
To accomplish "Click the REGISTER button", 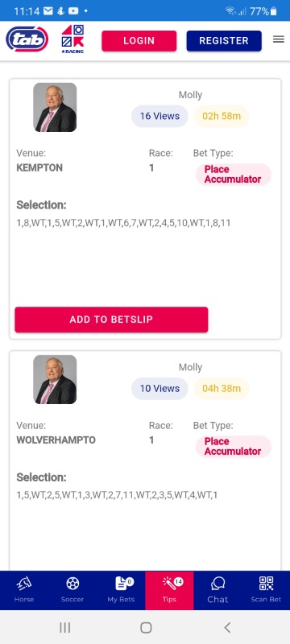I will pyautogui.click(x=224, y=41).
